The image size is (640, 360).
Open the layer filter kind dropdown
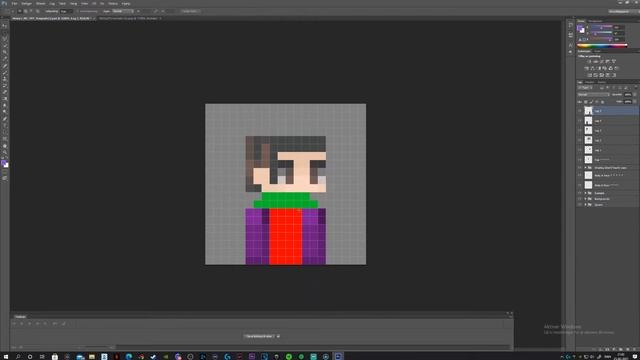pyautogui.click(x=585, y=87)
